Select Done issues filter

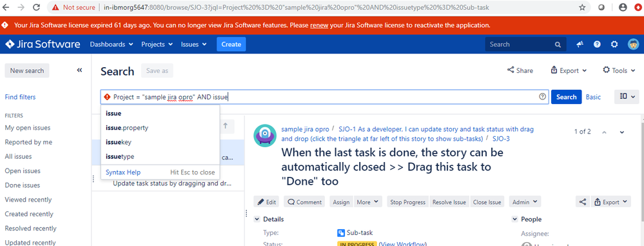coord(22,185)
